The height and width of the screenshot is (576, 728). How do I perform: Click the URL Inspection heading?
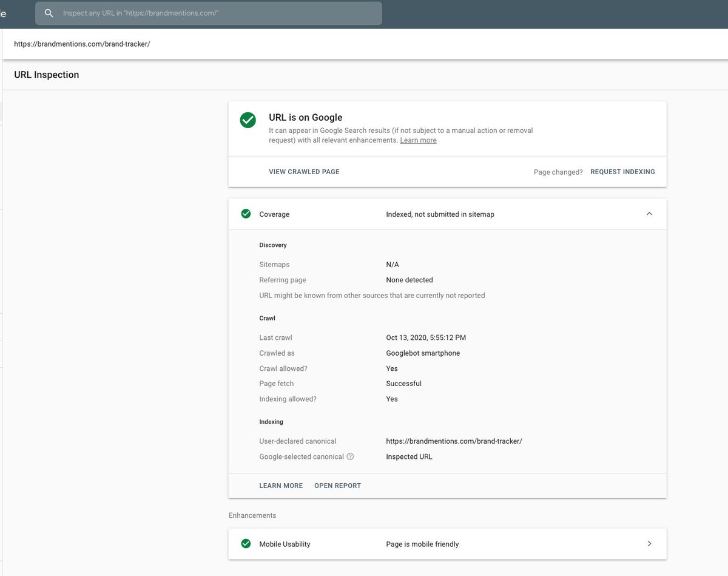click(47, 75)
